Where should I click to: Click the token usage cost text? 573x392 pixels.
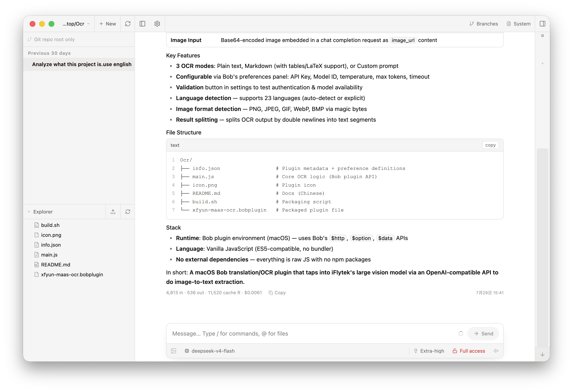[214, 293]
